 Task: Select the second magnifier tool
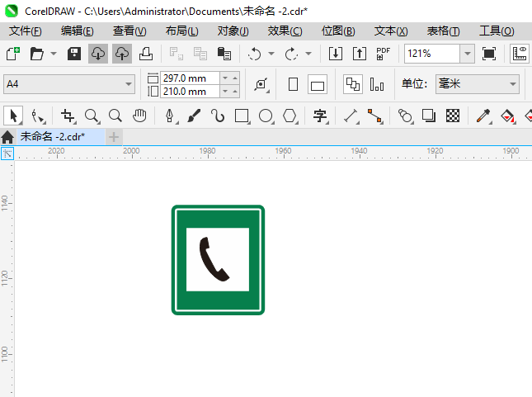tap(115, 116)
